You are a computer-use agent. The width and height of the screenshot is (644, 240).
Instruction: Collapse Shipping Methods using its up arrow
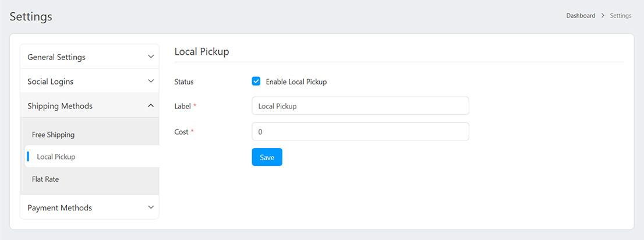151,106
